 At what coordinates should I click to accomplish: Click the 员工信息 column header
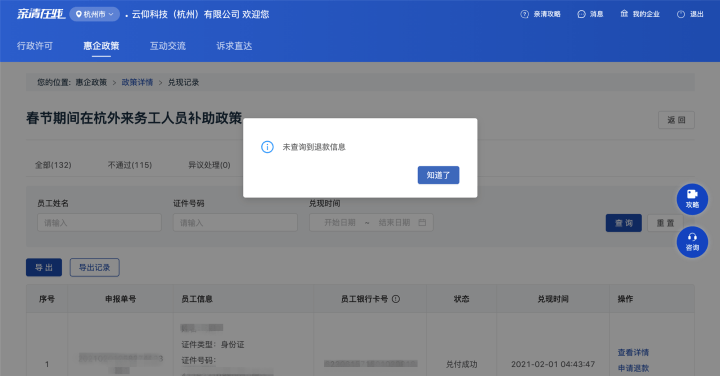[x=197, y=299]
